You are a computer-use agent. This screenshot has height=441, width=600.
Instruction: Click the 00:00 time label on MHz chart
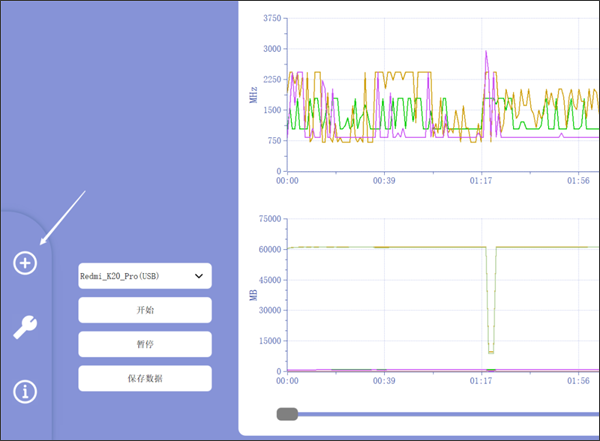point(288,181)
